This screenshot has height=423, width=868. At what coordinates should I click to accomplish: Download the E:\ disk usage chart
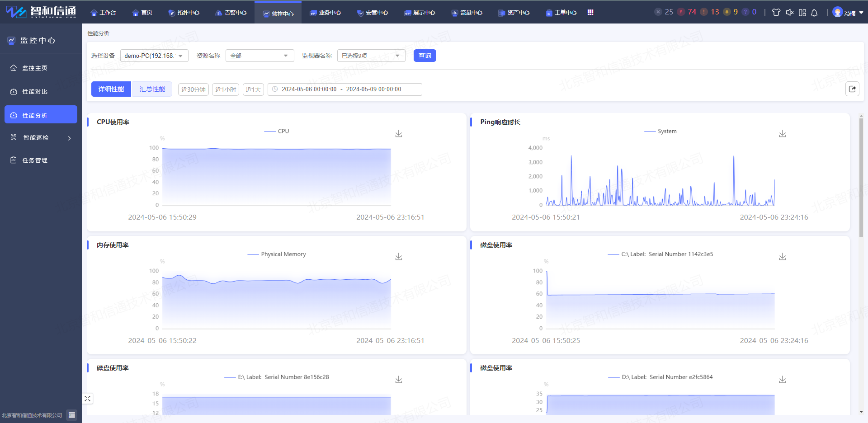pyautogui.click(x=399, y=380)
